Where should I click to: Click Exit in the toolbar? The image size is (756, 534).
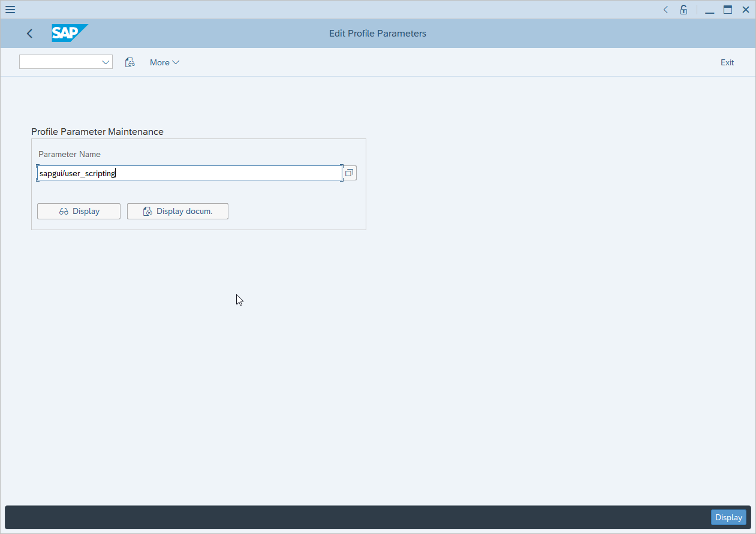click(727, 62)
